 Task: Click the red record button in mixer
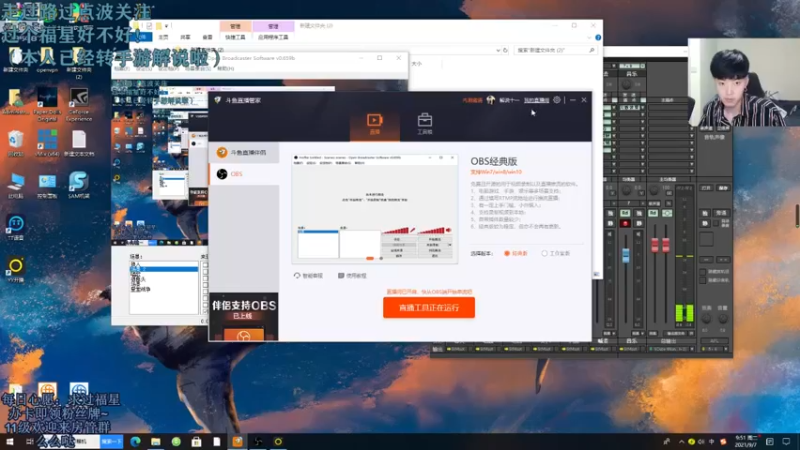625,223
